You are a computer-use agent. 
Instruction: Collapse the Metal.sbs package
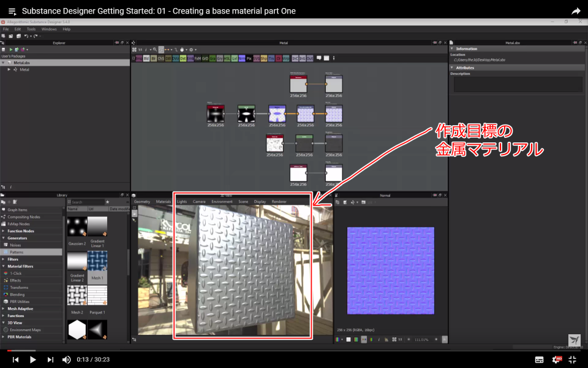coord(4,63)
